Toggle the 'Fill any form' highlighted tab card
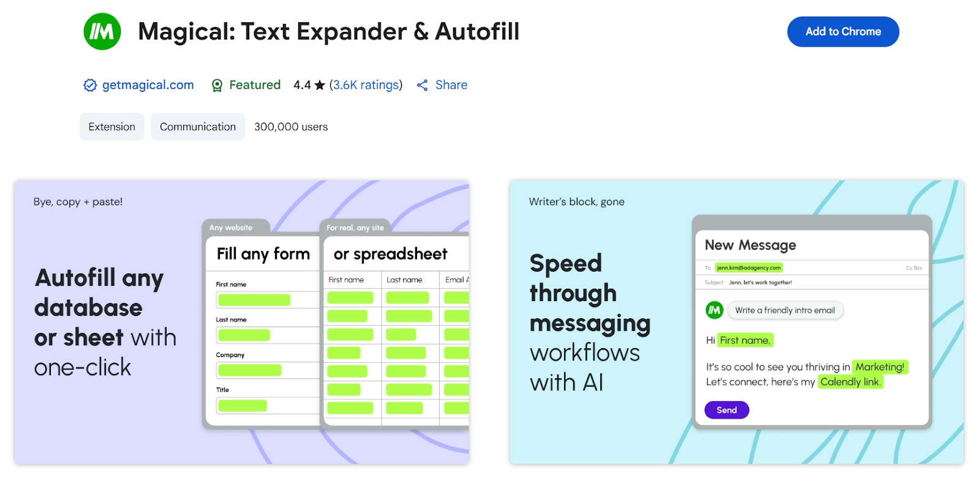 (x=262, y=253)
